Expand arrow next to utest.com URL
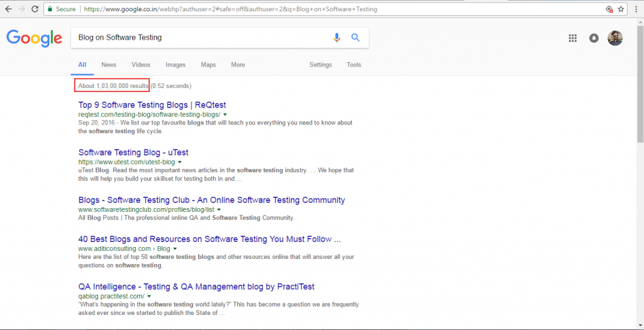This screenshot has width=644, height=330. coord(179,162)
